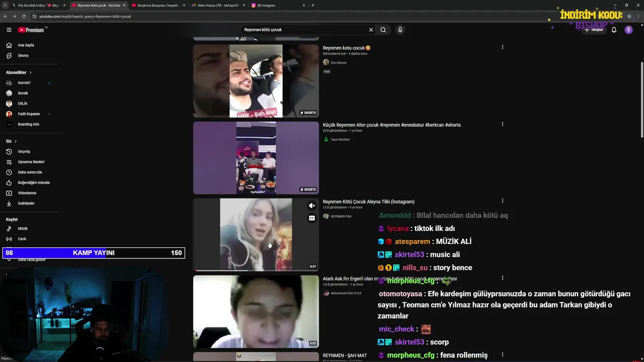Toggle captions on Aleyna Tilki preview
Image resolution: width=644 pixels, height=362 pixels.
[312, 218]
